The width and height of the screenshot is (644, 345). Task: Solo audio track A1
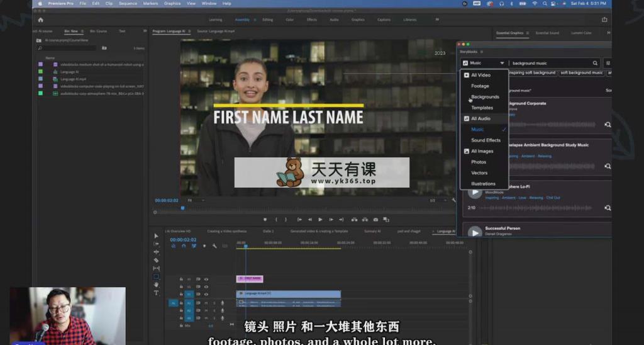coord(214,303)
